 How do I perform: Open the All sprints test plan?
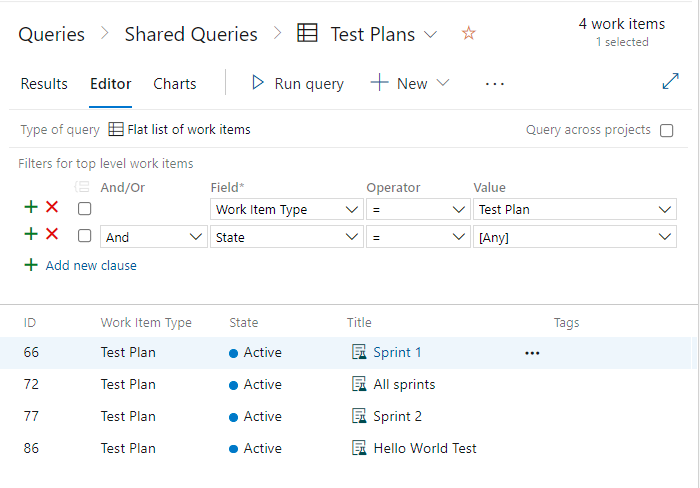tap(404, 384)
